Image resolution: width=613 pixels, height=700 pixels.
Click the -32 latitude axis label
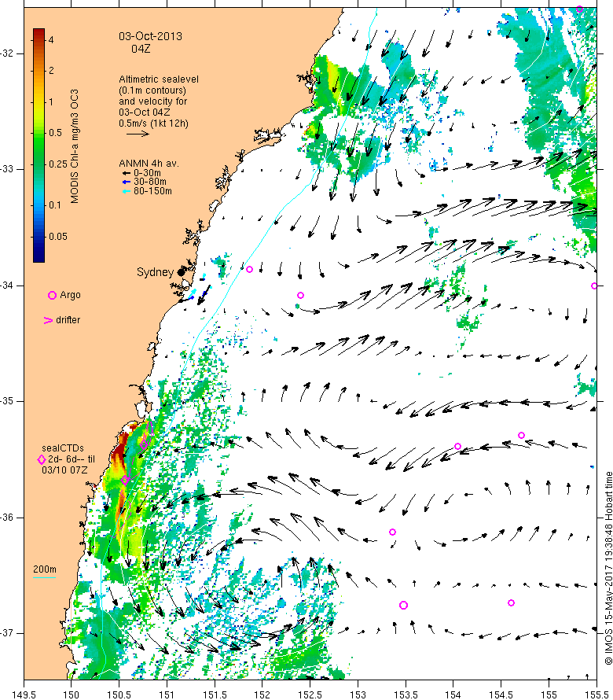[7, 53]
